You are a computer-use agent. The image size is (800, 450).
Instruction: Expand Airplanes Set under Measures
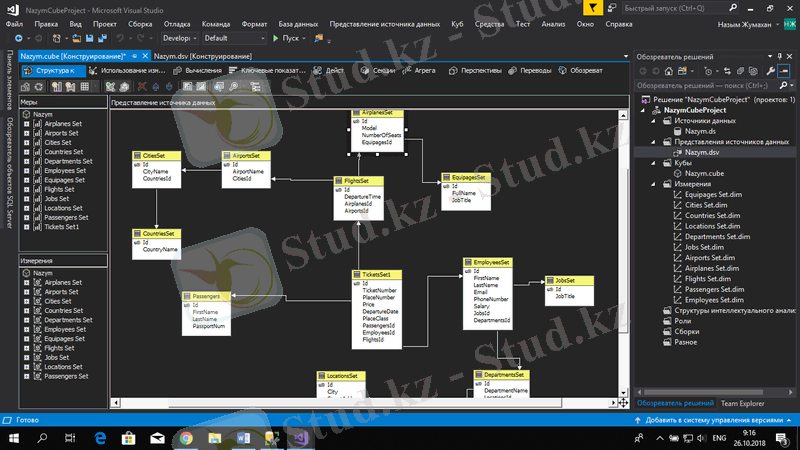click(x=27, y=123)
